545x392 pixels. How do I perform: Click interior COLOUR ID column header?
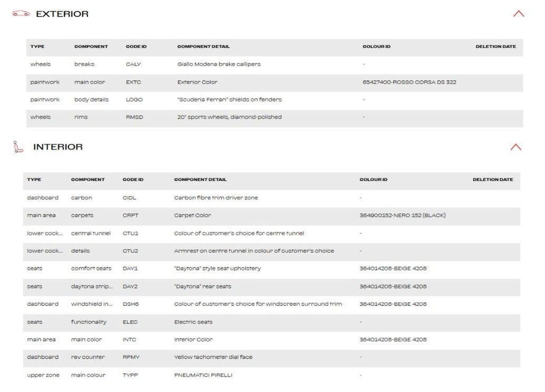click(x=373, y=179)
